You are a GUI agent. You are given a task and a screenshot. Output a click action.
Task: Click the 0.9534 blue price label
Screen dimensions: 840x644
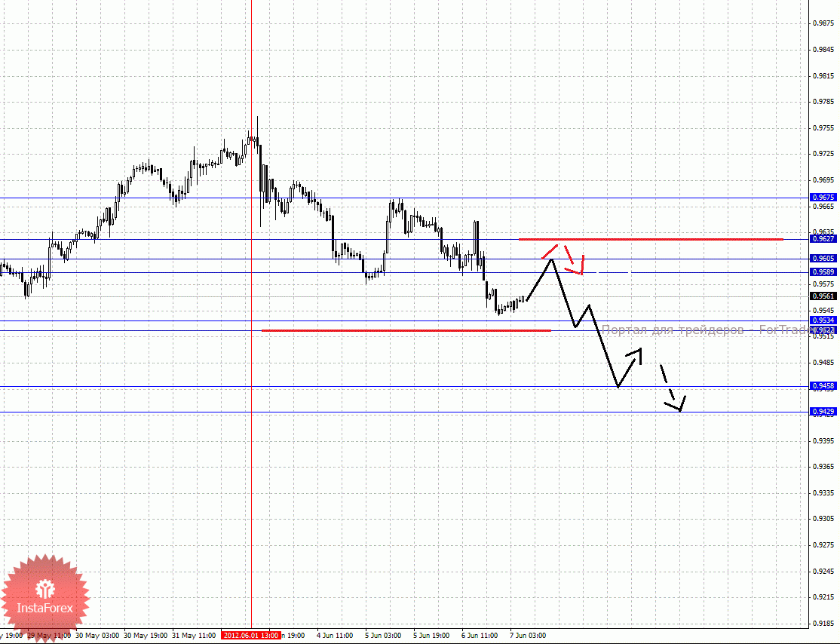[823, 320]
